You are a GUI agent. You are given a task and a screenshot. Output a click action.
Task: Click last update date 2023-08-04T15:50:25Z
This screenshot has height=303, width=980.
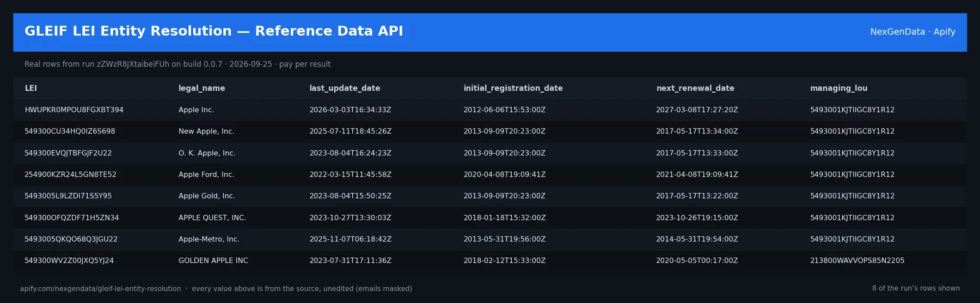click(350, 196)
